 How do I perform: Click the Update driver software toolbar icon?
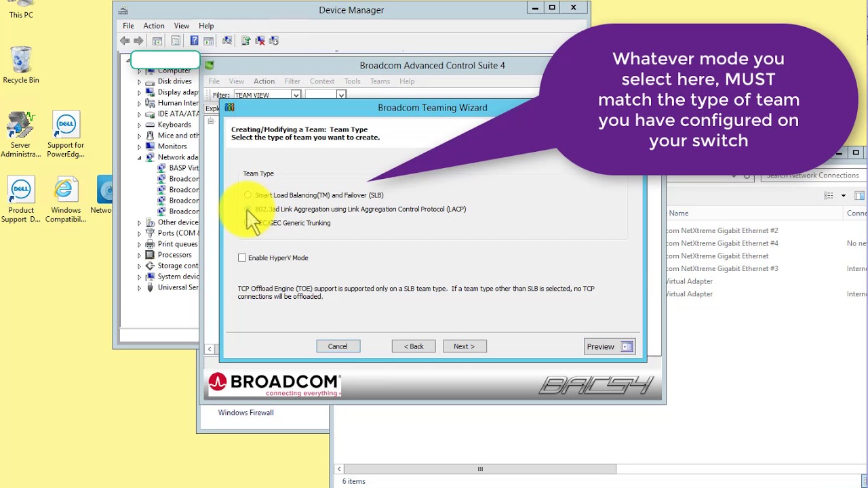[245, 41]
